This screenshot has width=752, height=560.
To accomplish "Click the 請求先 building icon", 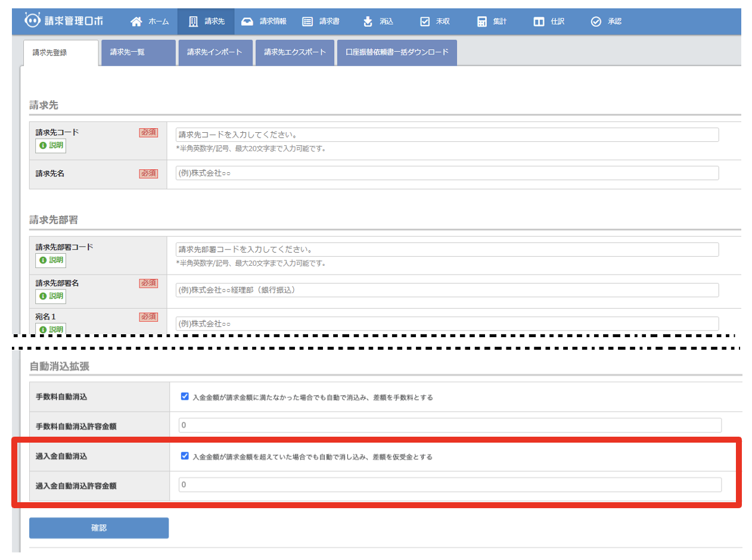I will pos(193,22).
